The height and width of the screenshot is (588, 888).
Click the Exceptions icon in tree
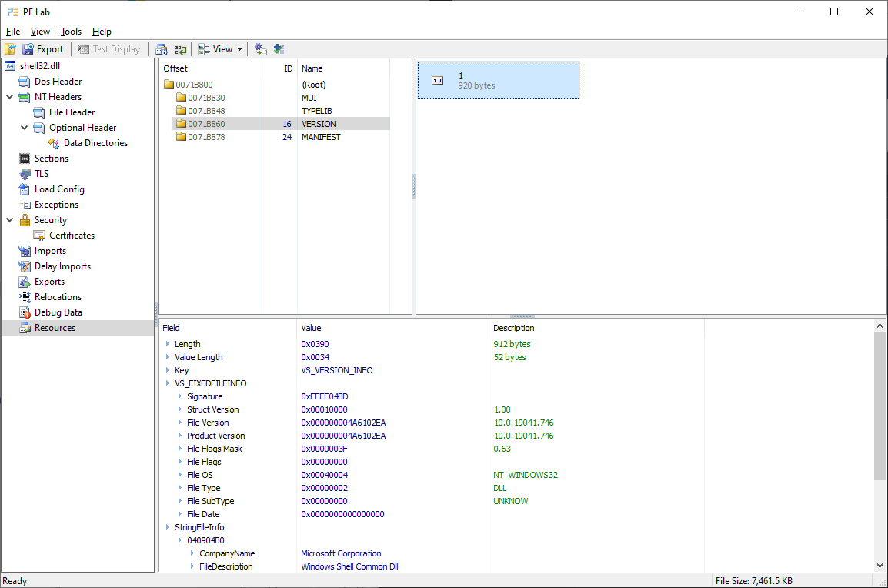point(25,205)
